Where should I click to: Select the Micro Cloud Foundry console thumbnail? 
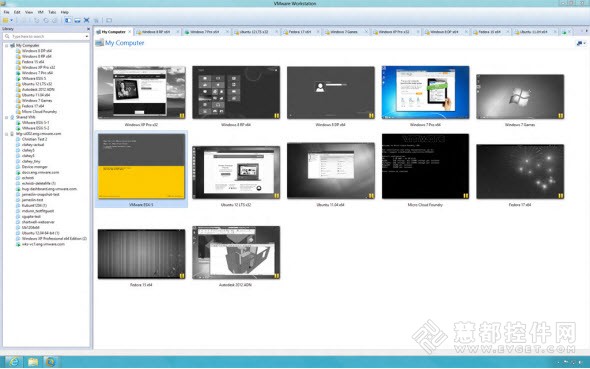point(425,166)
